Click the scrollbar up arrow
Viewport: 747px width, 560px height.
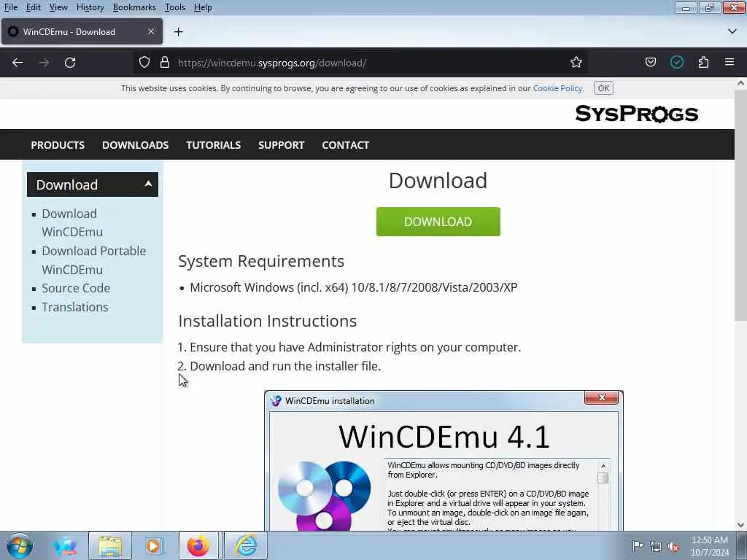click(740, 83)
